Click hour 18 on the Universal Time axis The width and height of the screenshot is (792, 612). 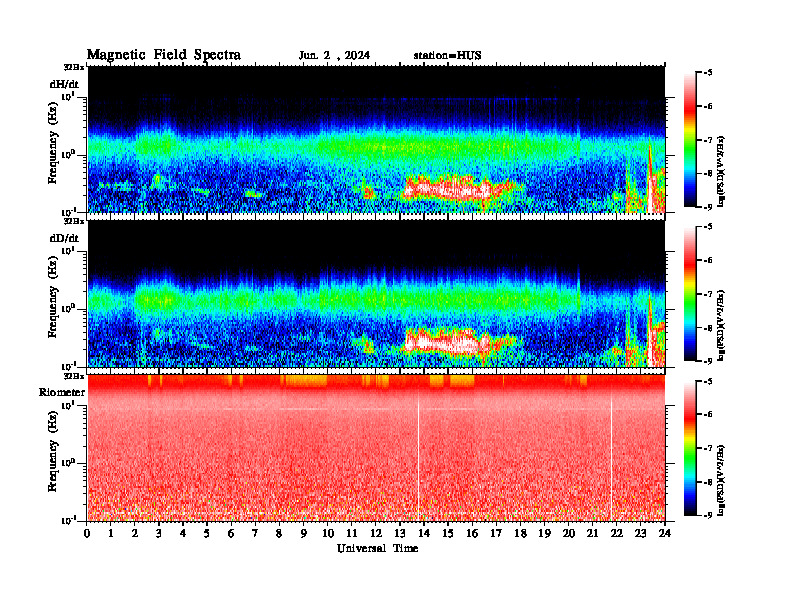[x=520, y=534]
